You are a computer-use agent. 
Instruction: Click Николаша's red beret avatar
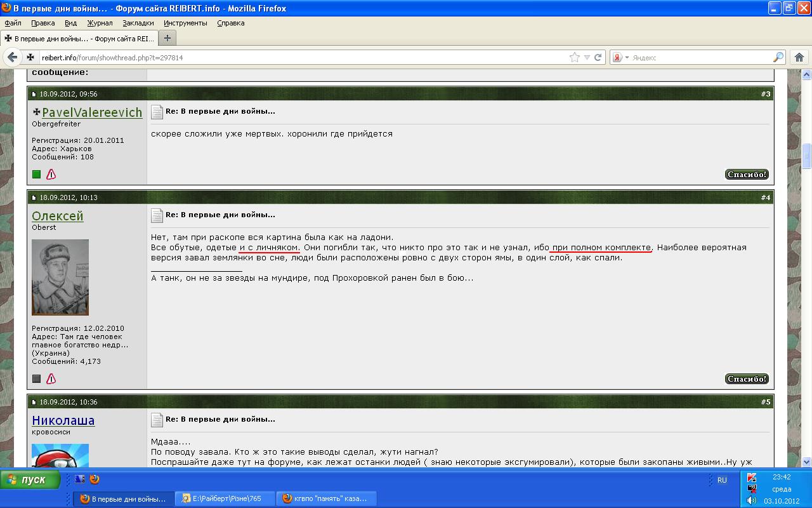[60, 455]
